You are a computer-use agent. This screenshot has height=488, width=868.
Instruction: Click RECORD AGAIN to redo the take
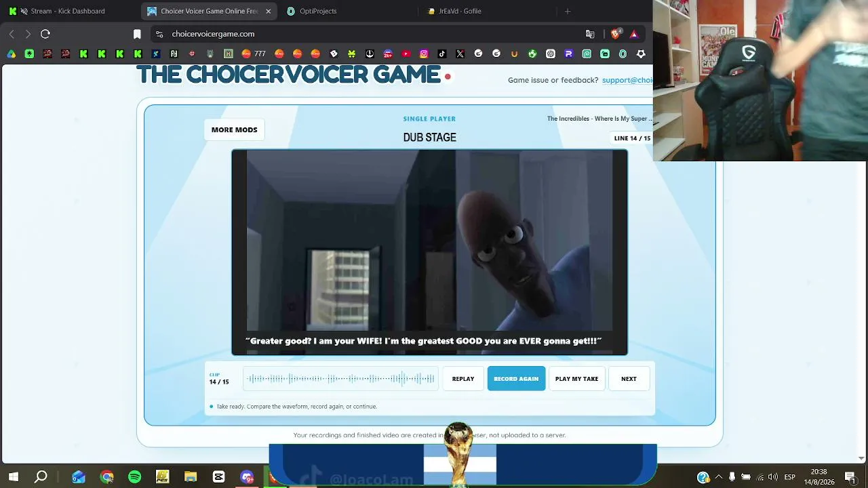(516, 379)
